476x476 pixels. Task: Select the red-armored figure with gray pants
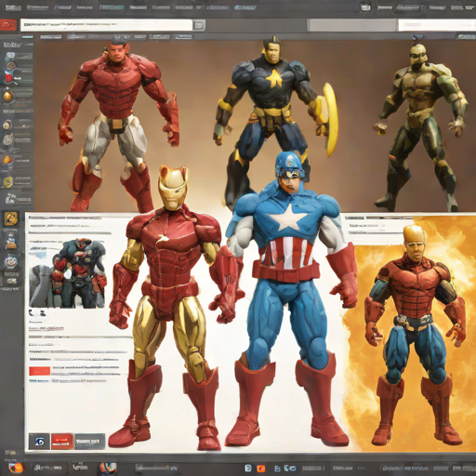pyautogui.click(x=119, y=124)
